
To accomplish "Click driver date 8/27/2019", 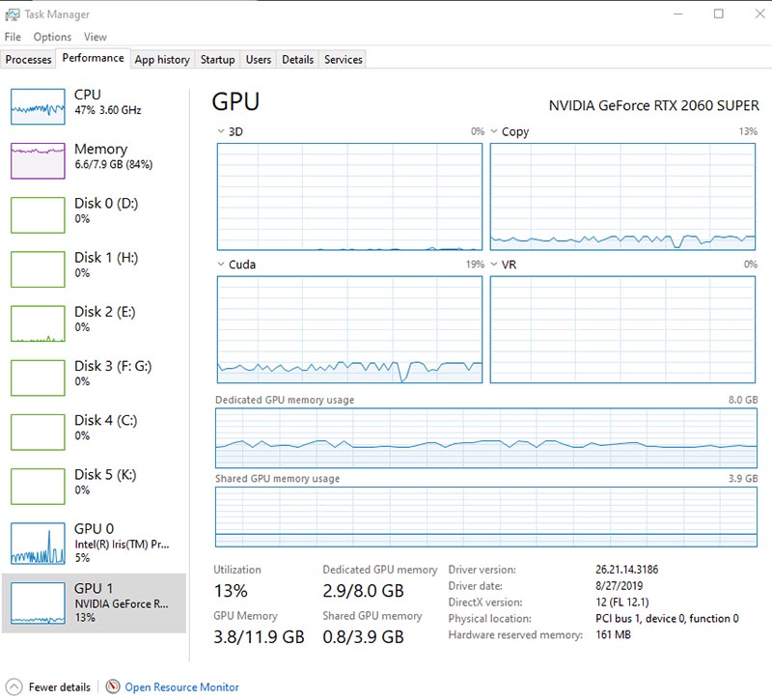I will (x=619, y=586).
